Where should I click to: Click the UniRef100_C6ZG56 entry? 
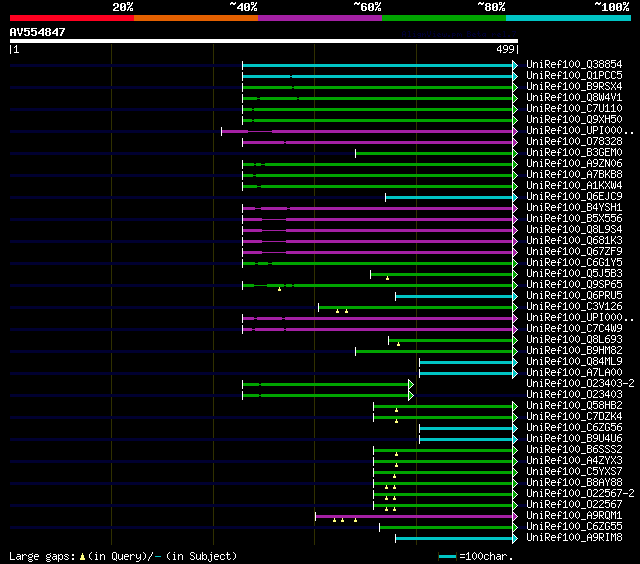click(x=574, y=428)
